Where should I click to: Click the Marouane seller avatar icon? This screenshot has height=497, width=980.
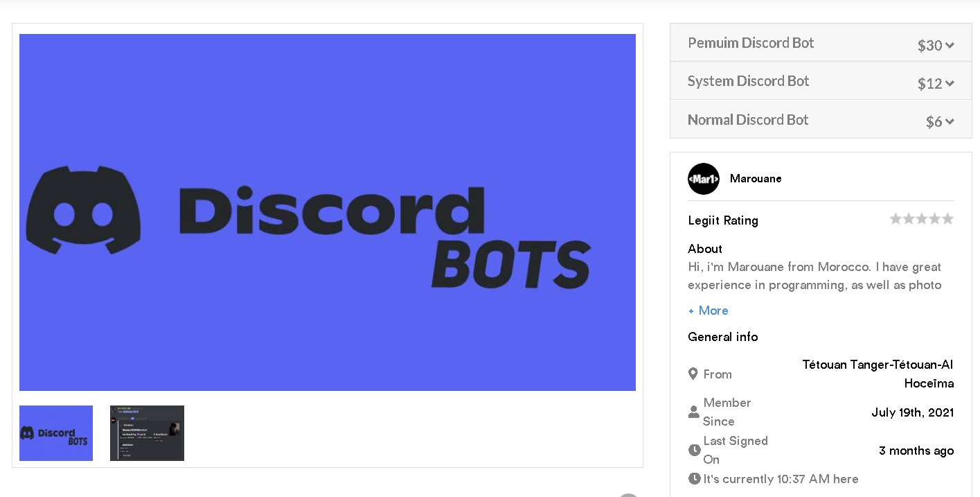coord(703,179)
